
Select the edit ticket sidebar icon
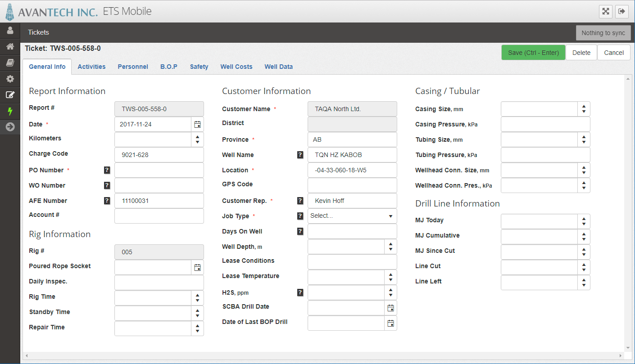tap(10, 95)
